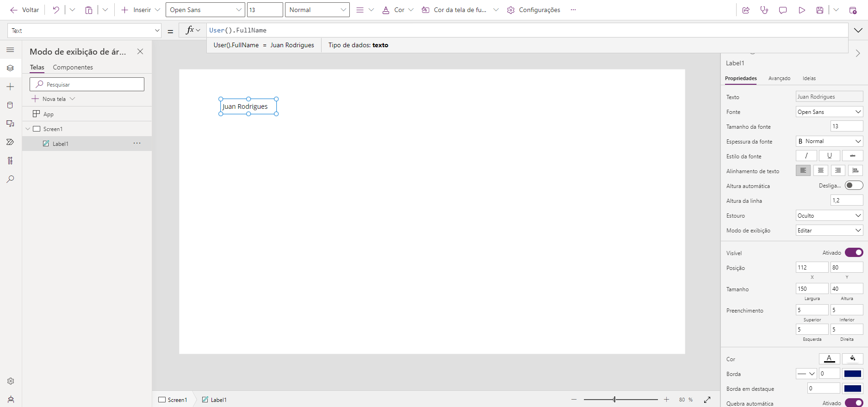Close the tree view panel

[140, 51]
